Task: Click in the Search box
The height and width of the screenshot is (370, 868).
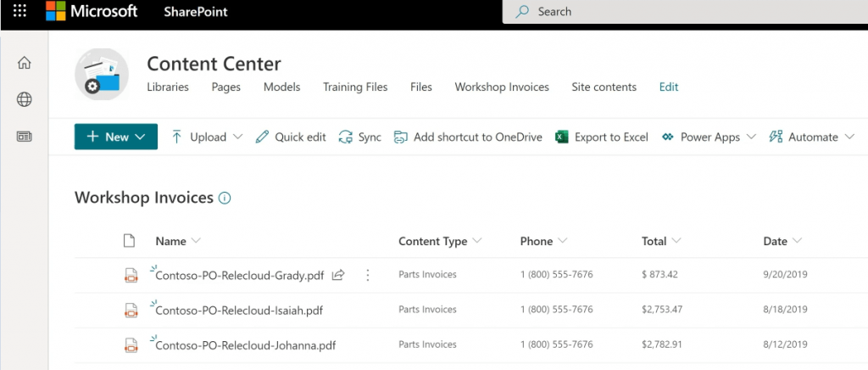Action: tap(685, 12)
